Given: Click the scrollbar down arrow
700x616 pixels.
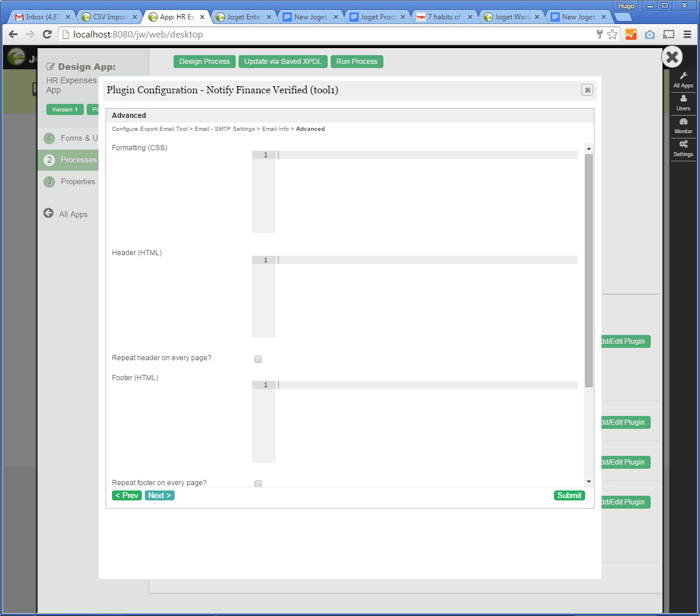Looking at the screenshot, I should pyautogui.click(x=589, y=482).
